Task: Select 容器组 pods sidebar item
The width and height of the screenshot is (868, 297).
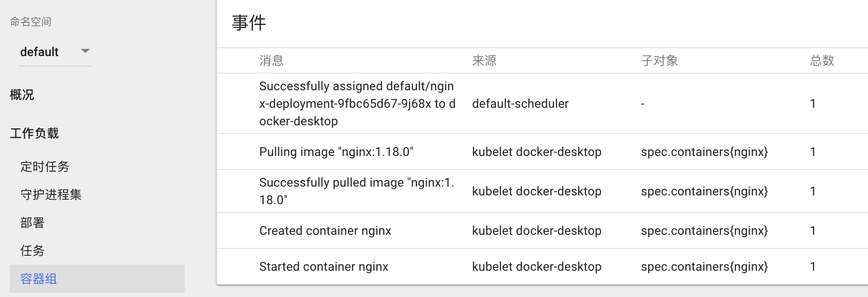Action: click(x=97, y=279)
